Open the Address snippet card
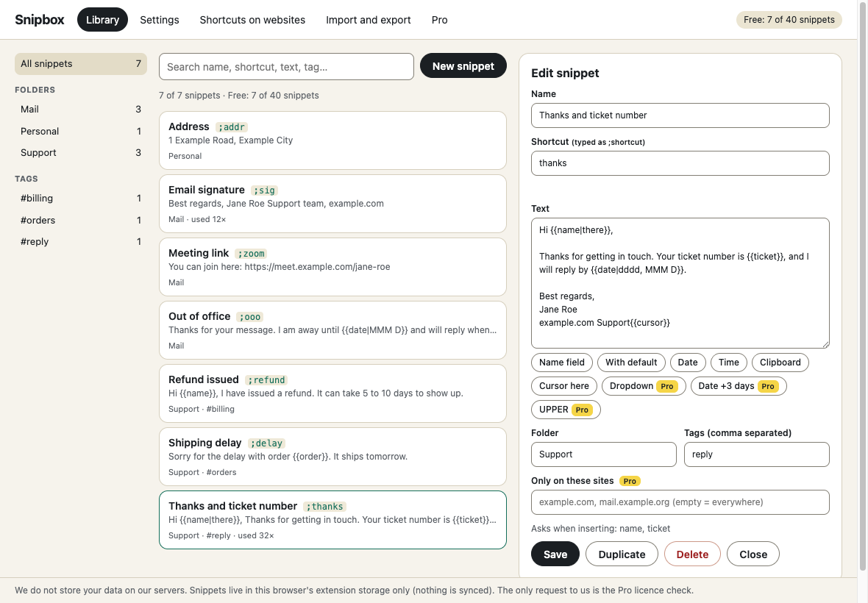This screenshot has width=868, height=603. point(332,140)
